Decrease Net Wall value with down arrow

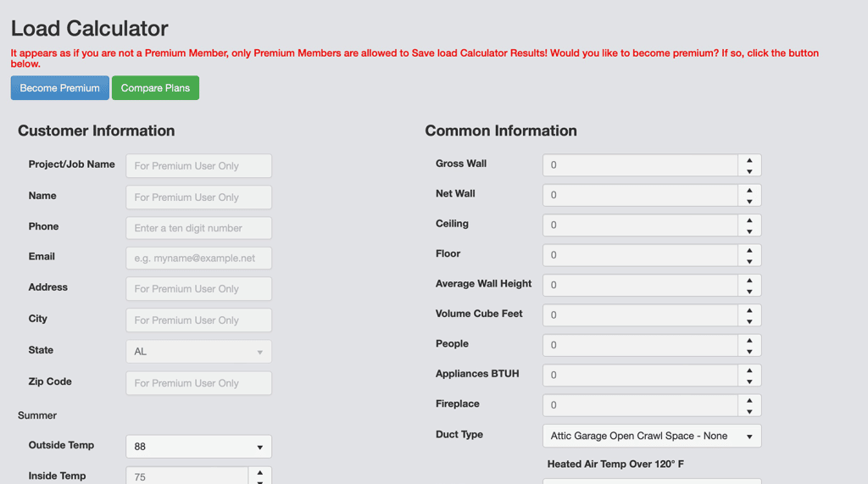[x=749, y=202]
